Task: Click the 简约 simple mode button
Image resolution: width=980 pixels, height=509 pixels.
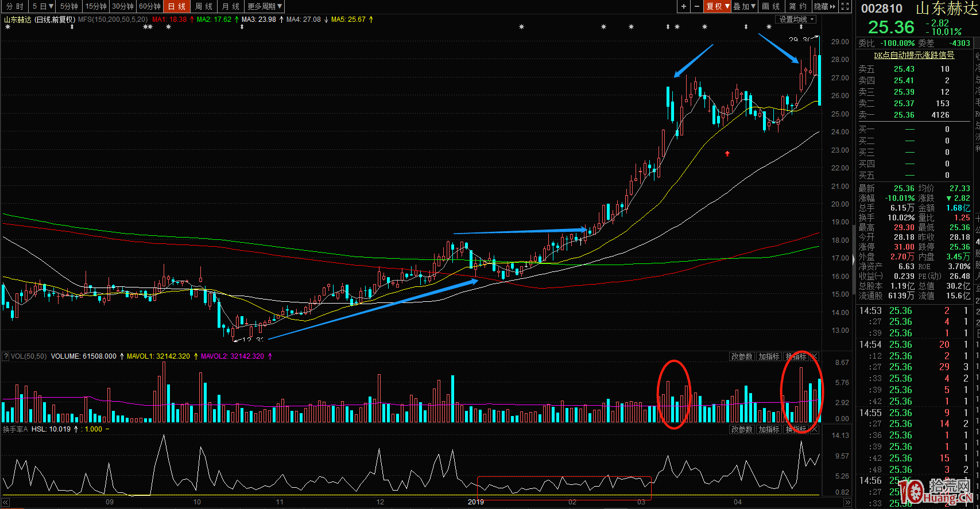Action: click(798, 6)
